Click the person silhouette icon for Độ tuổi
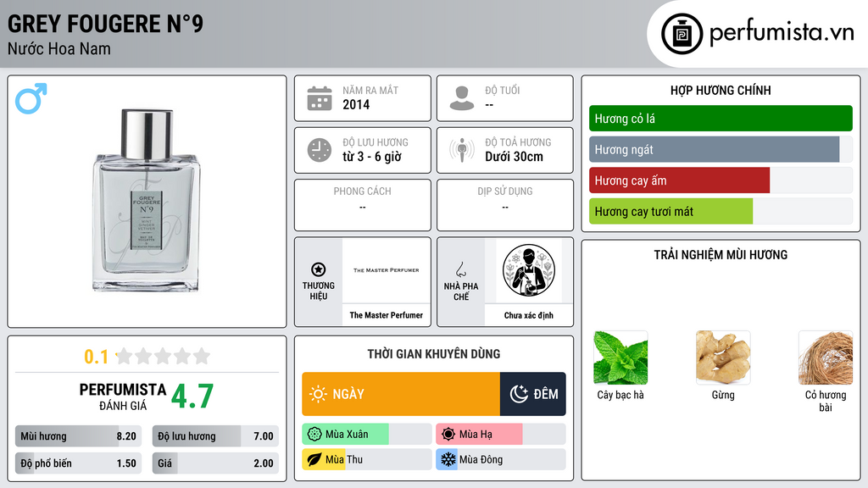This screenshot has height=488, width=868. click(x=462, y=98)
